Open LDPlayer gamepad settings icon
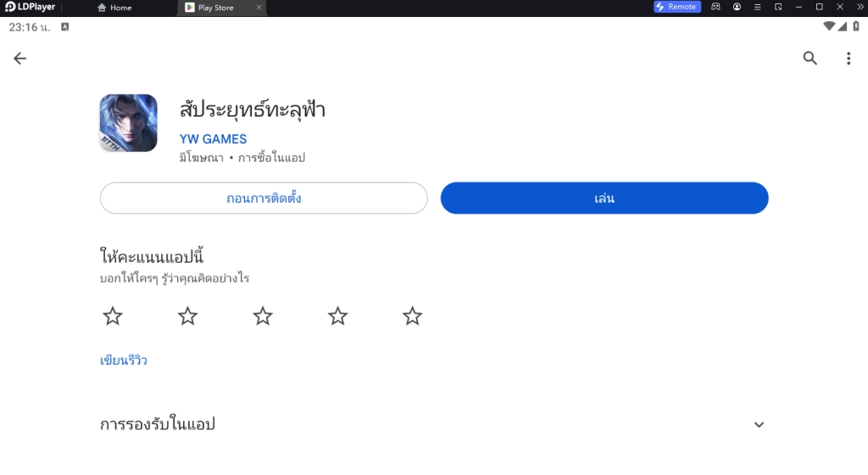Viewport: 868px width, 475px height. point(715,7)
